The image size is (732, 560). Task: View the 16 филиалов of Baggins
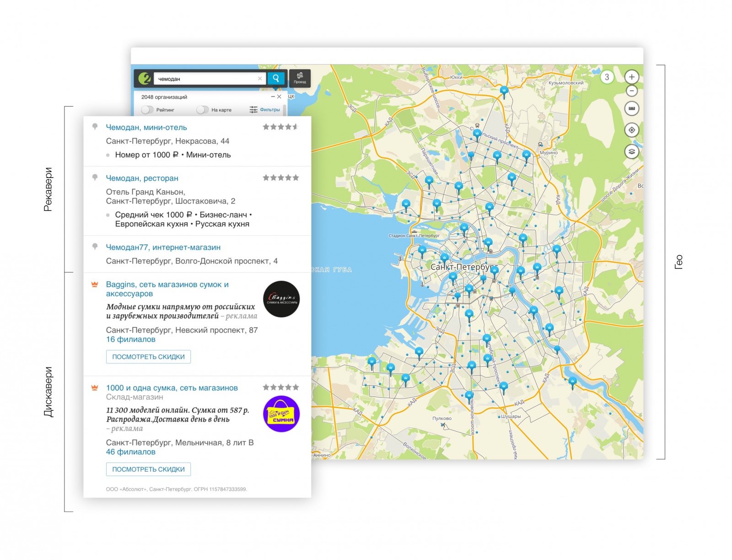tap(131, 339)
